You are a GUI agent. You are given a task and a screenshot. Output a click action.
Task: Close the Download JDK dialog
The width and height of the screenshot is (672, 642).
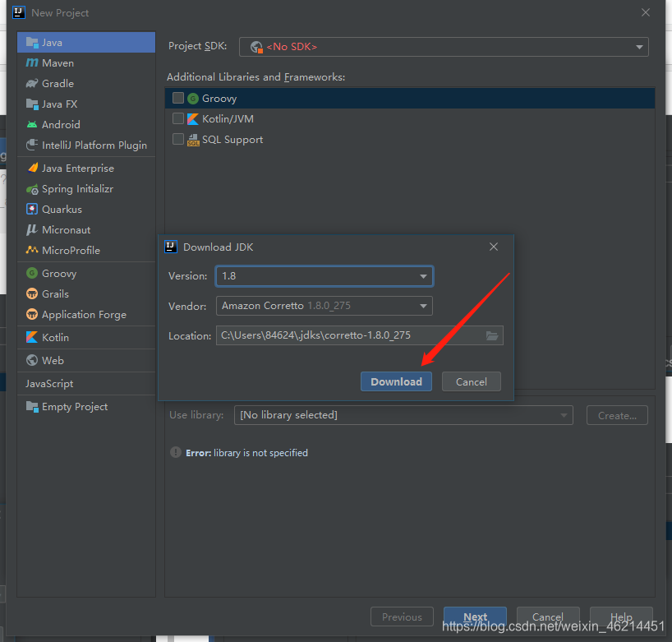[x=494, y=247]
